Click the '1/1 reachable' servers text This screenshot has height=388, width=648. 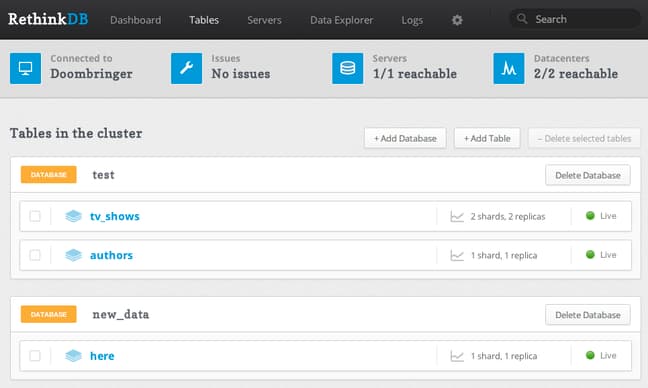[x=415, y=74]
